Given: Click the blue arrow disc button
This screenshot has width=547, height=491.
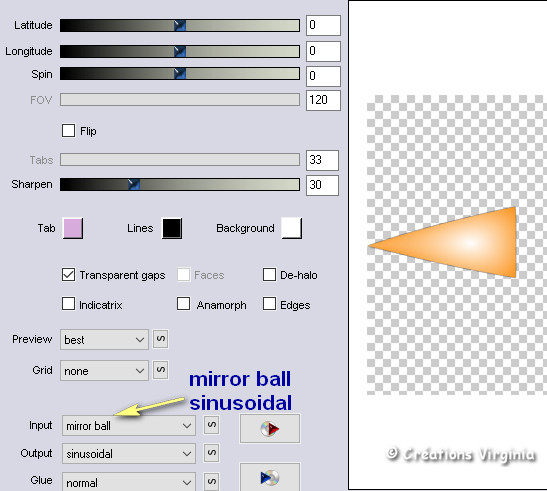Looking at the screenshot, I should pyautogui.click(x=270, y=477).
